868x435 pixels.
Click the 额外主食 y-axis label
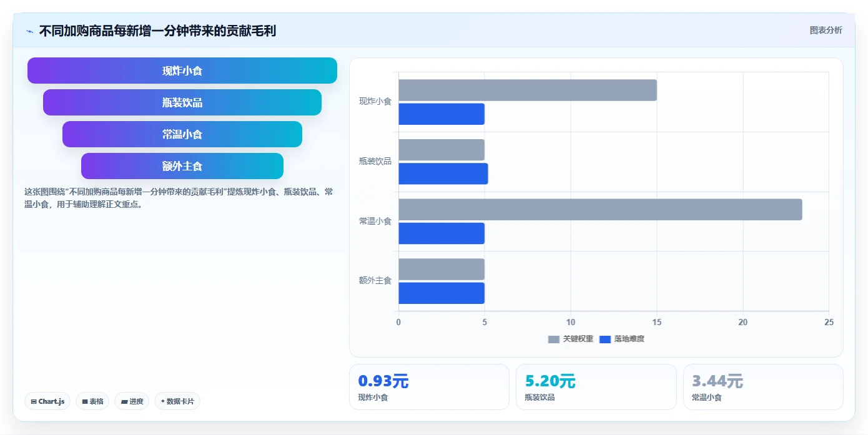(375, 281)
